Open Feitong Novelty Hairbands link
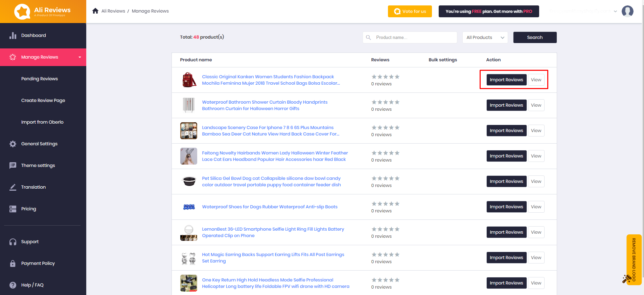Viewport: 644px width, 295px height. point(275,156)
